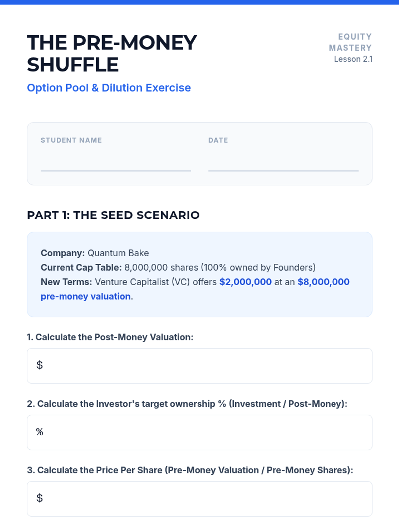399x532 pixels.
Task: Select the title 'THE PRE-MONEY SHUFFLE'
Action: pos(112,54)
